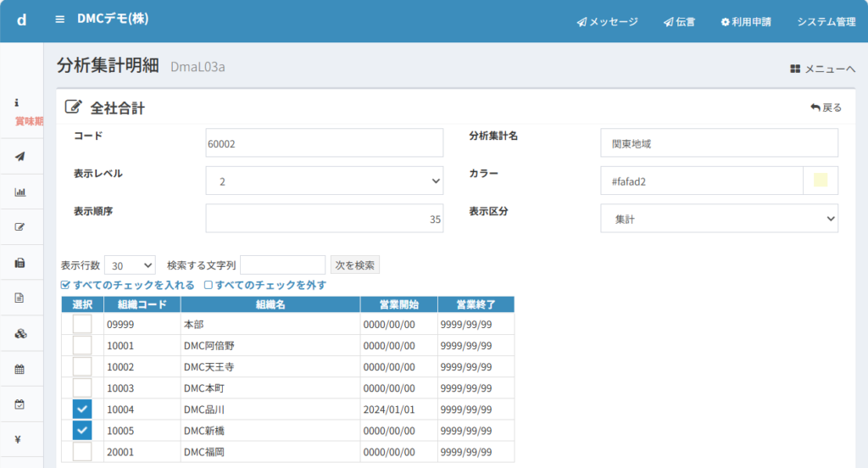This screenshot has width=868, height=468.
Task: Select the 本部 row checkbox
Action: coord(82,324)
